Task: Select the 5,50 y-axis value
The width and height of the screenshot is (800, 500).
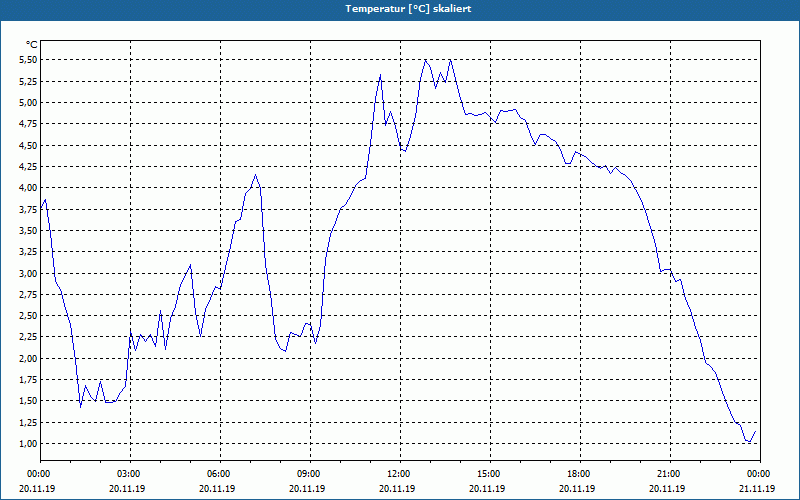Action: point(28,60)
